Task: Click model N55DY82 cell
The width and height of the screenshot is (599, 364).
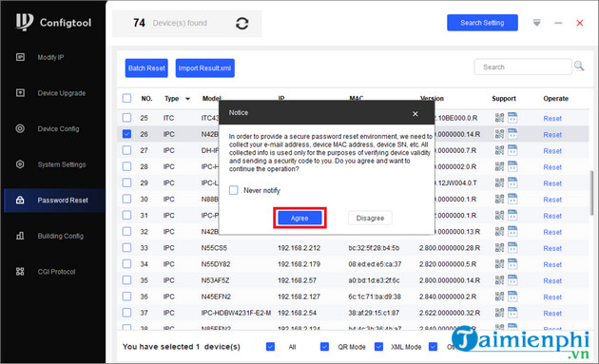Action: [216, 264]
